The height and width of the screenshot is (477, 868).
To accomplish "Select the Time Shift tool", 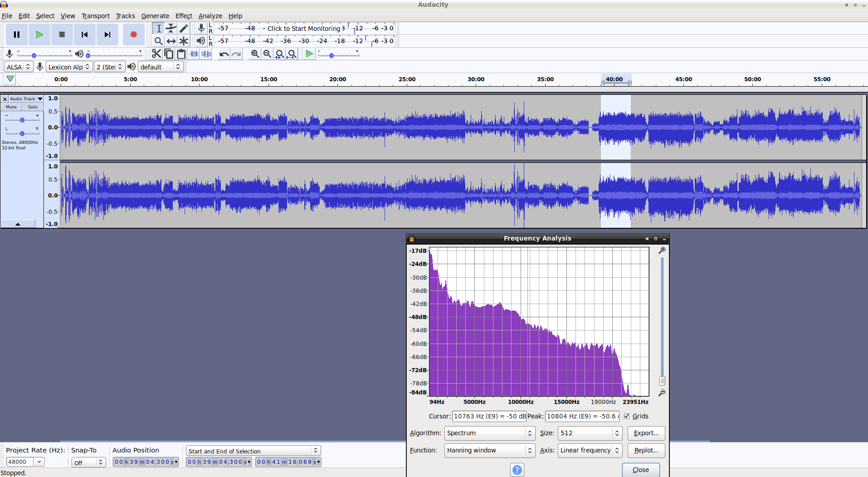I will click(171, 41).
